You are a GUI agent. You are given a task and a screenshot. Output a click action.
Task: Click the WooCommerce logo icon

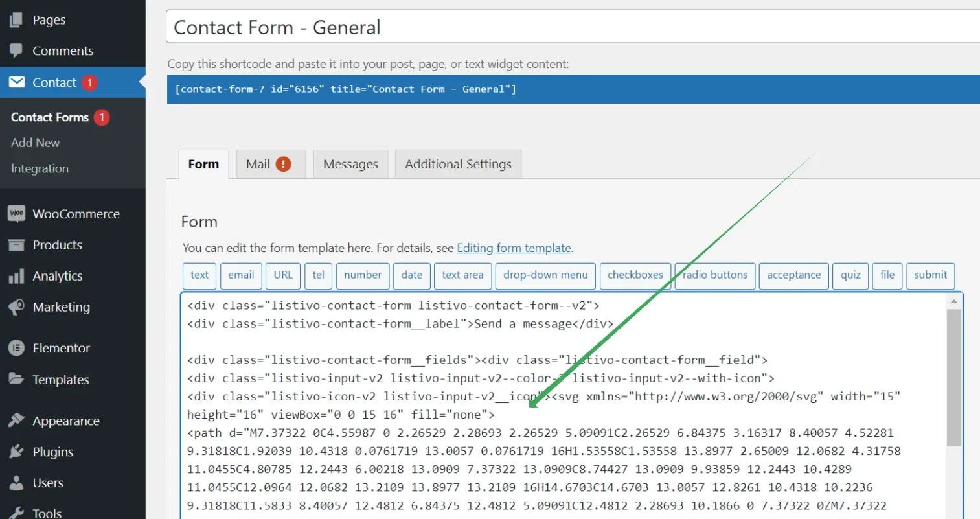(16, 213)
